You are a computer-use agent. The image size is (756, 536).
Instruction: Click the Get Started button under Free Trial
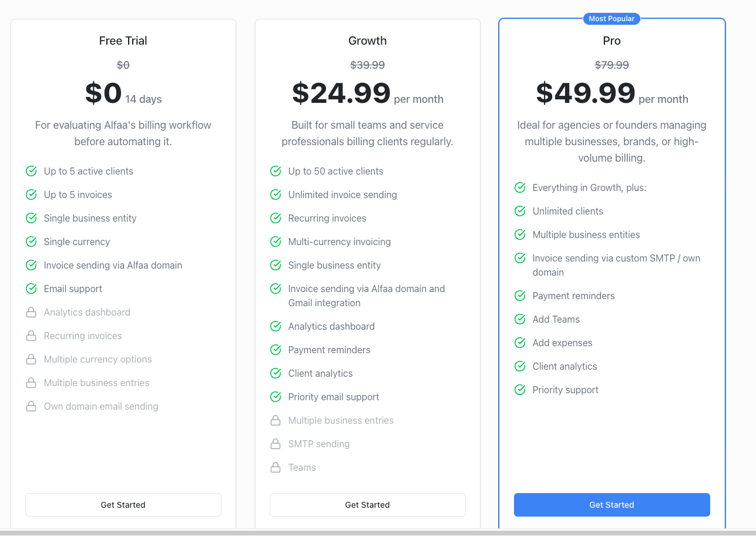[123, 505]
